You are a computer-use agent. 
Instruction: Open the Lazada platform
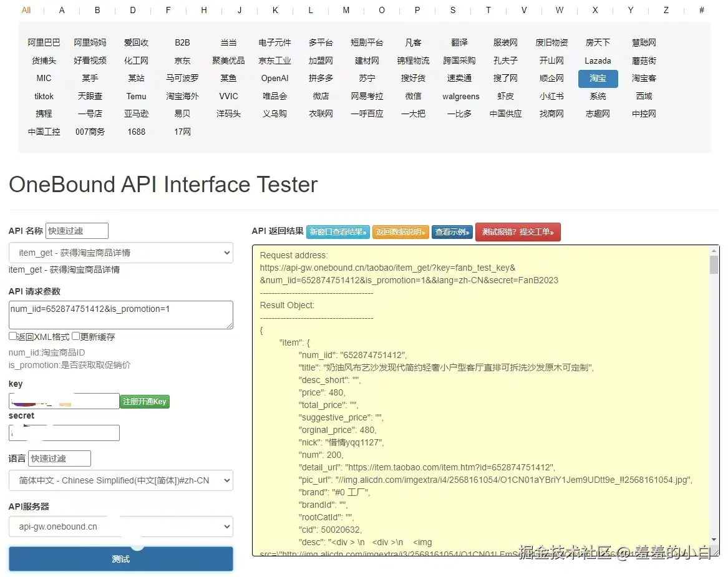(598, 61)
